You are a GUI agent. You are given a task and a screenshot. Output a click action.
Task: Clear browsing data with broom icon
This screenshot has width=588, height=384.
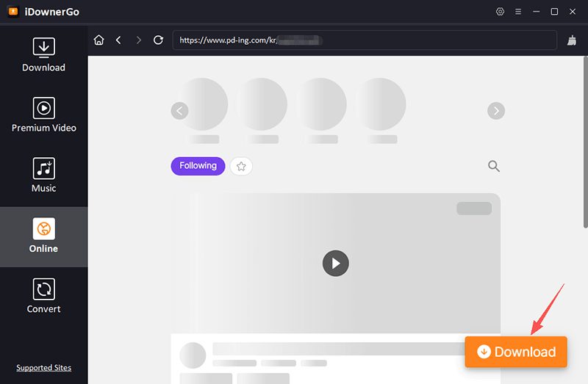573,40
